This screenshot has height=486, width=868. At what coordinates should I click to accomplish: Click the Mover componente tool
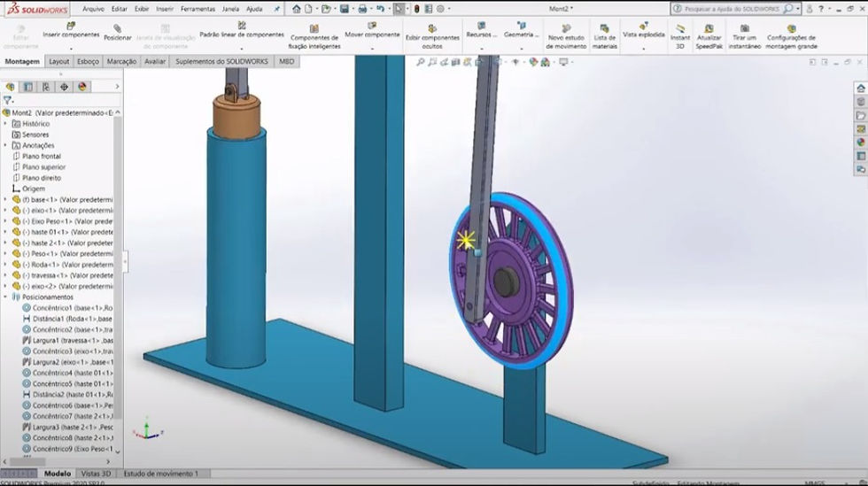click(372, 26)
